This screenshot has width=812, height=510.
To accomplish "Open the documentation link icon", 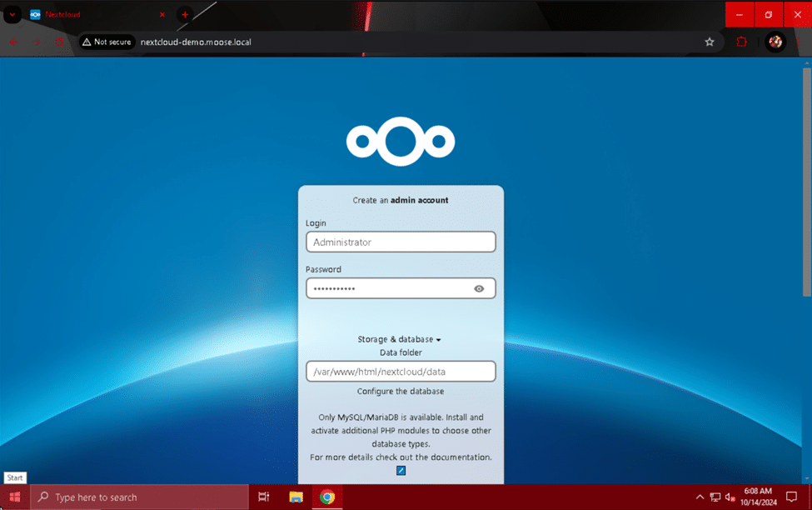I will pos(401,471).
